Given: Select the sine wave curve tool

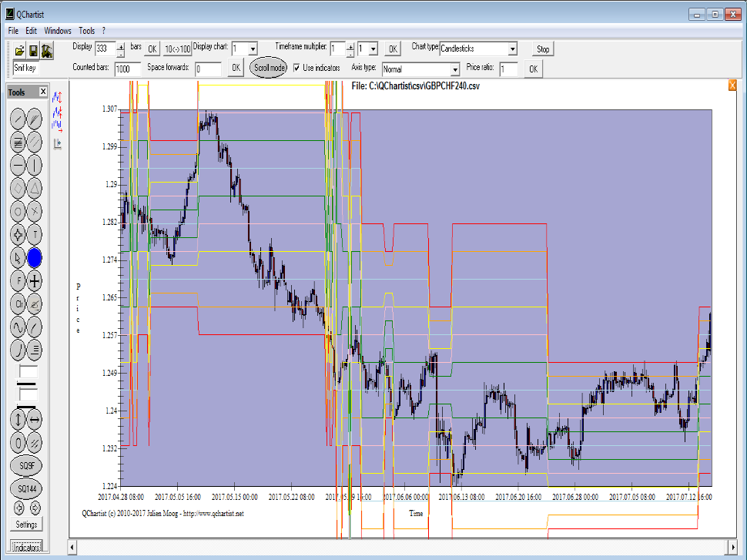Looking at the screenshot, I should pyautogui.click(x=18, y=327).
